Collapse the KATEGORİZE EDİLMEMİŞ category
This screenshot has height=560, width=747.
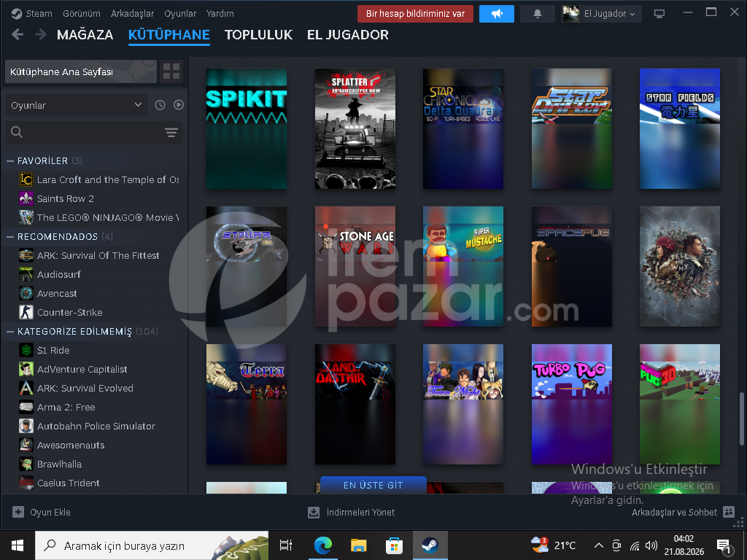[x=10, y=332]
